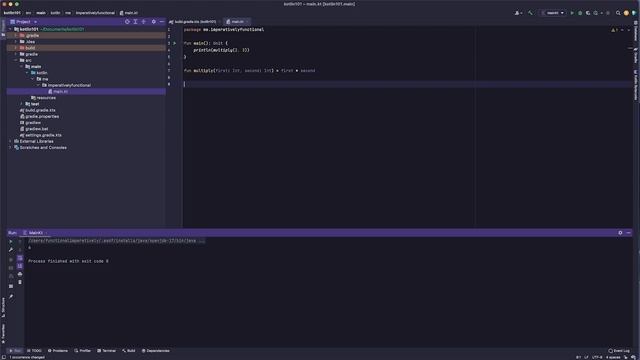The image size is (640, 360).
Task: Click the java command path in console
Action: [x=112, y=241]
